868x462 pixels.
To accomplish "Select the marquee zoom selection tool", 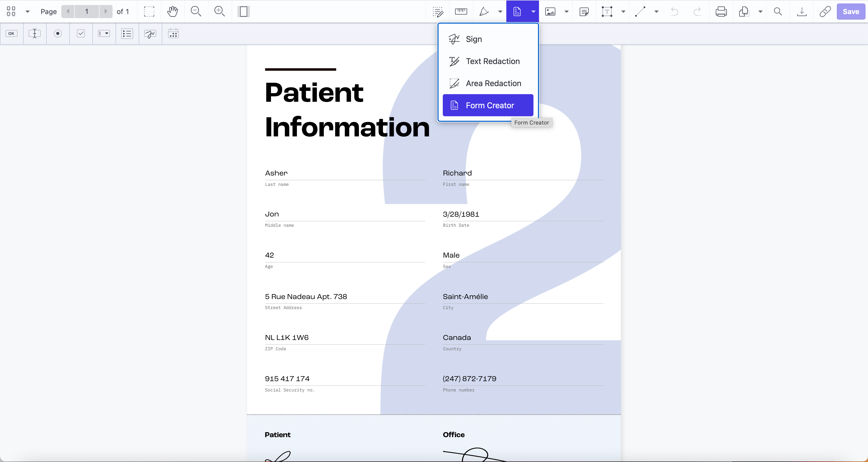I will 149,12.
